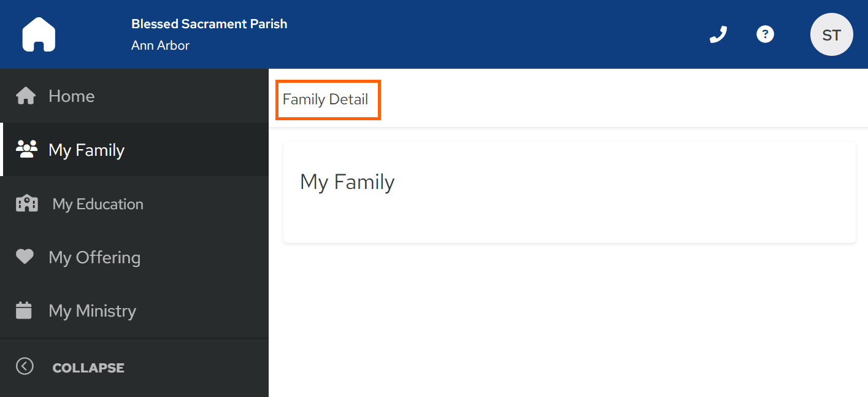Image resolution: width=868 pixels, height=397 pixels.
Task: Collapse the sidebar with COLLAPSE label
Action: (88, 368)
